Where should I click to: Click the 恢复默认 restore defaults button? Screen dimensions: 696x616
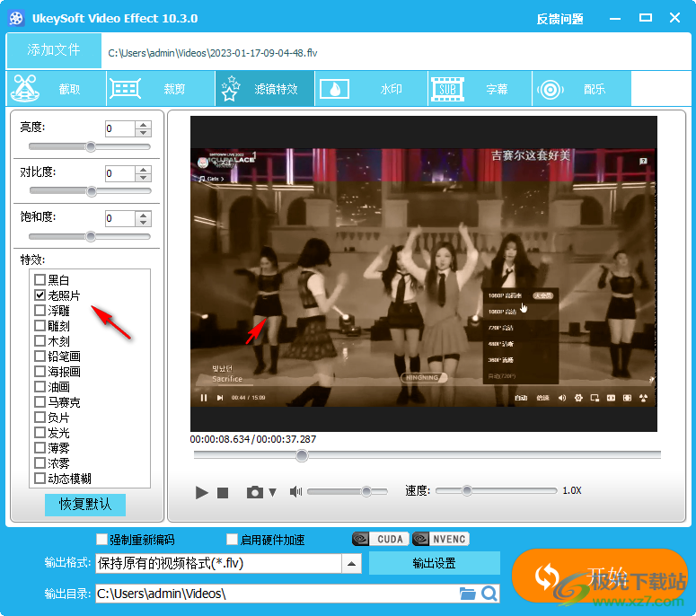85,505
